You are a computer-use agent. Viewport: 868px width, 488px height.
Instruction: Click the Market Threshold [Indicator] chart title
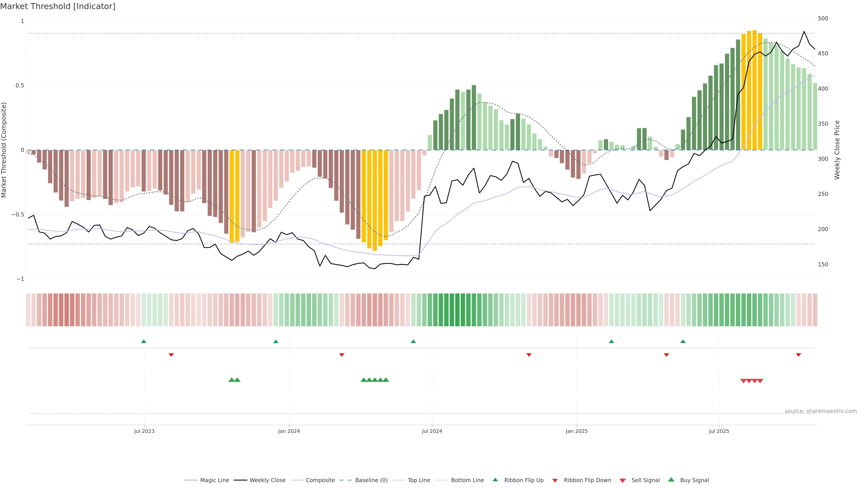click(x=58, y=6)
